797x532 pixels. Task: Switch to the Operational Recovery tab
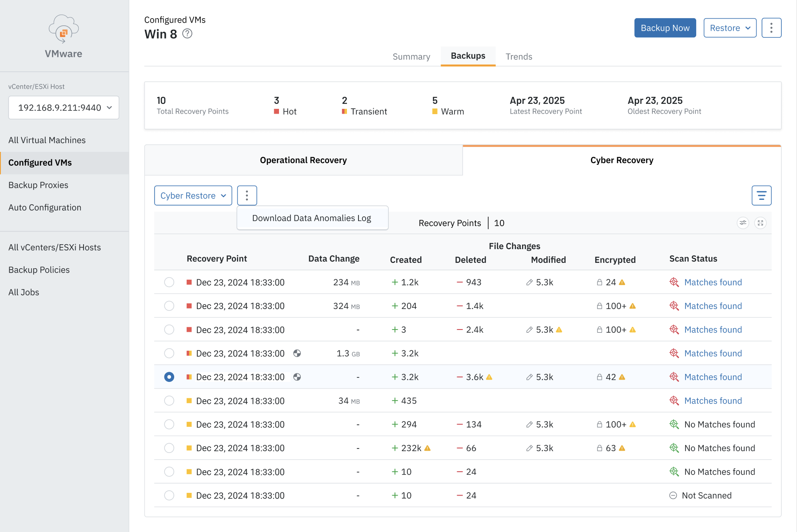click(303, 160)
